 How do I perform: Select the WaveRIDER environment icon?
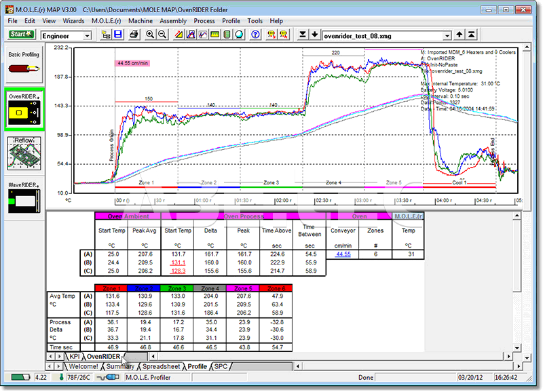point(24,197)
